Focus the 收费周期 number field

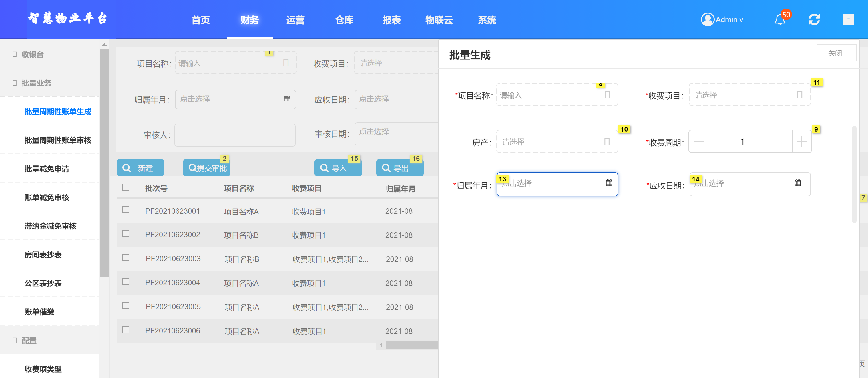tap(750, 142)
